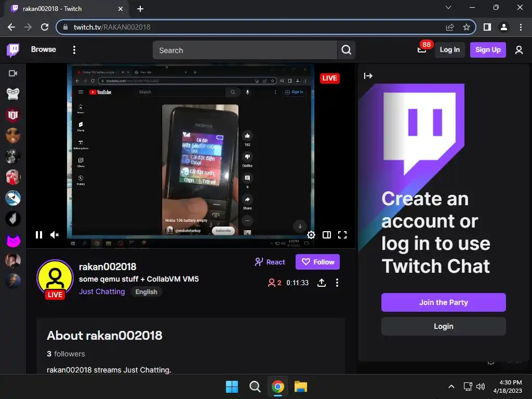532x399 pixels.
Task: Open the Just Chatting category link
Action: pos(102,292)
